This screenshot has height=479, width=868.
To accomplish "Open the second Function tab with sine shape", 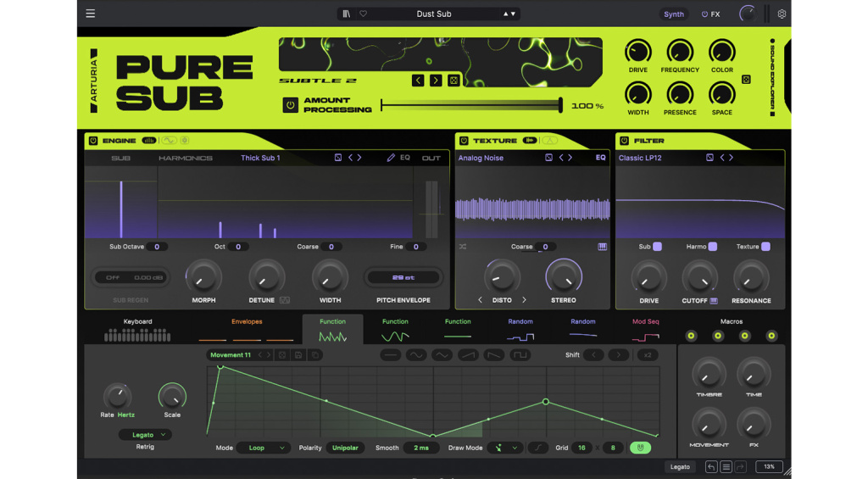I will tap(395, 330).
